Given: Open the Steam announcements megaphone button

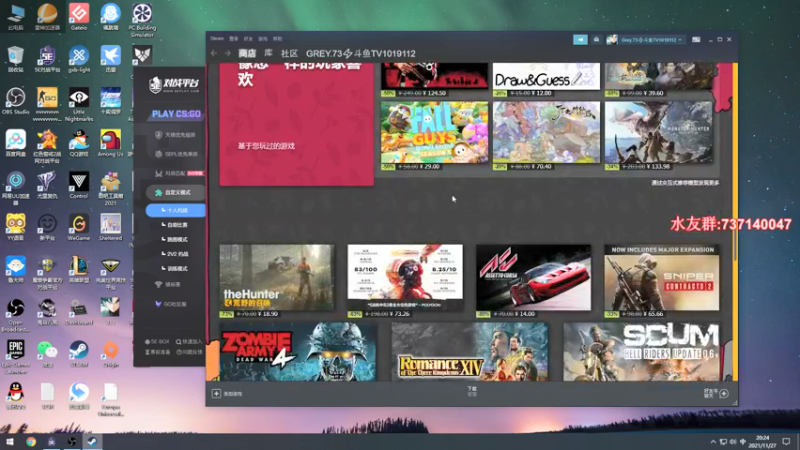Looking at the screenshot, I should tap(580, 40).
